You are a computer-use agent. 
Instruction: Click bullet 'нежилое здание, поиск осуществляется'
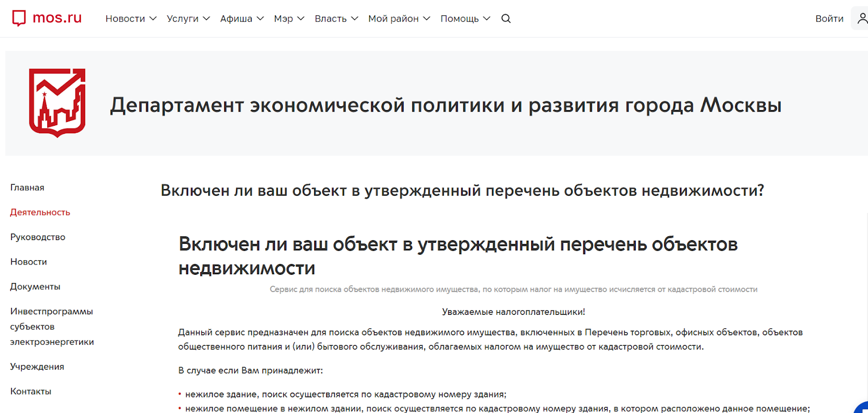click(x=346, y=395)
